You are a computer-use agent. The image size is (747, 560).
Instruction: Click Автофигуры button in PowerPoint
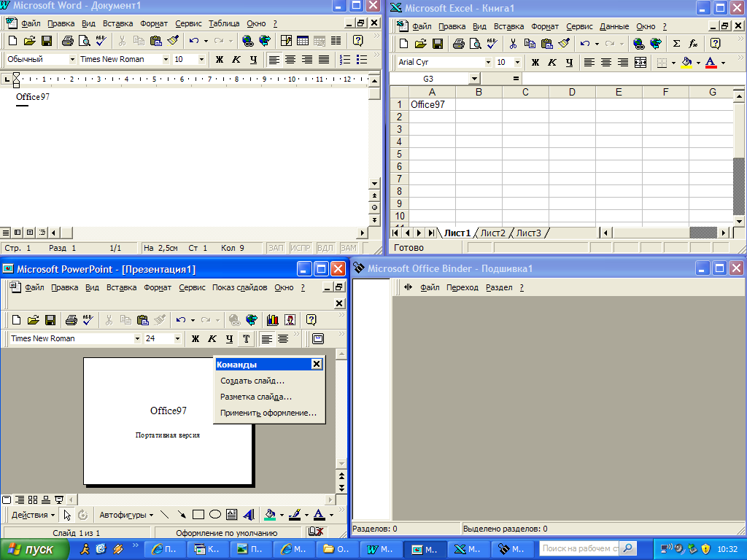125,515
